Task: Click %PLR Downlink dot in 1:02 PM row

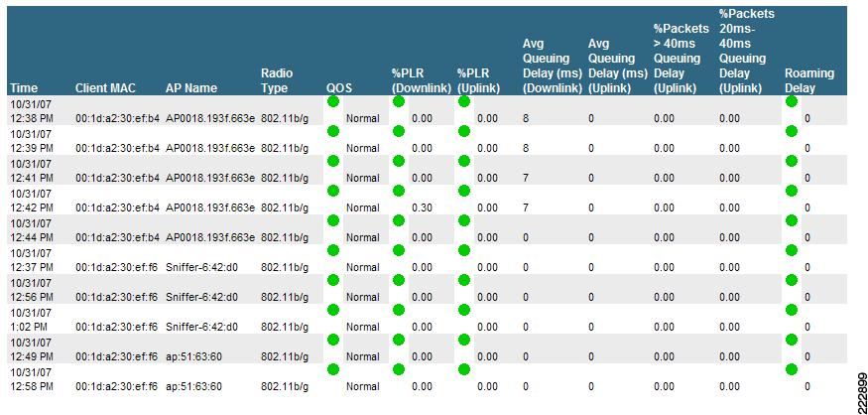Action: click(399, 310)
